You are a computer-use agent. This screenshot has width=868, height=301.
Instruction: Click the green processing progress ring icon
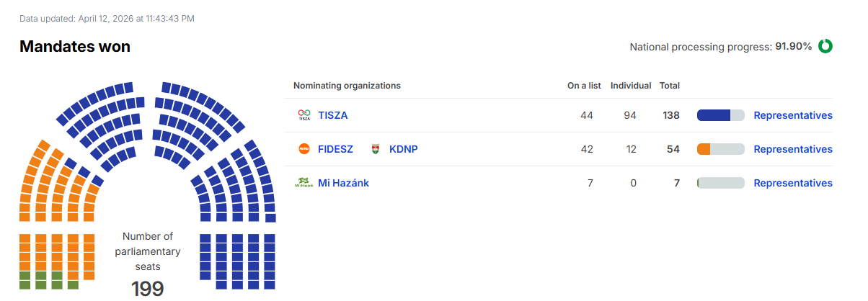tap(825, 46)
